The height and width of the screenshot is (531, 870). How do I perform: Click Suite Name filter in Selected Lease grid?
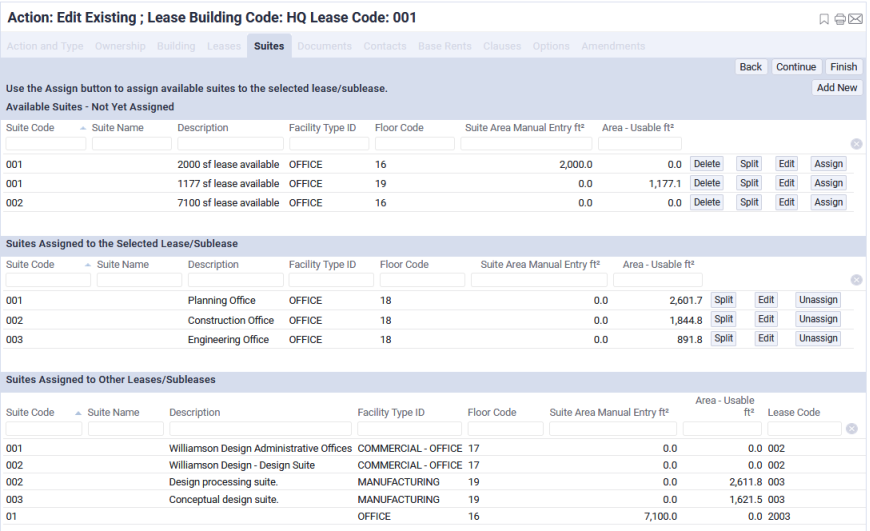tap(139, 280)
